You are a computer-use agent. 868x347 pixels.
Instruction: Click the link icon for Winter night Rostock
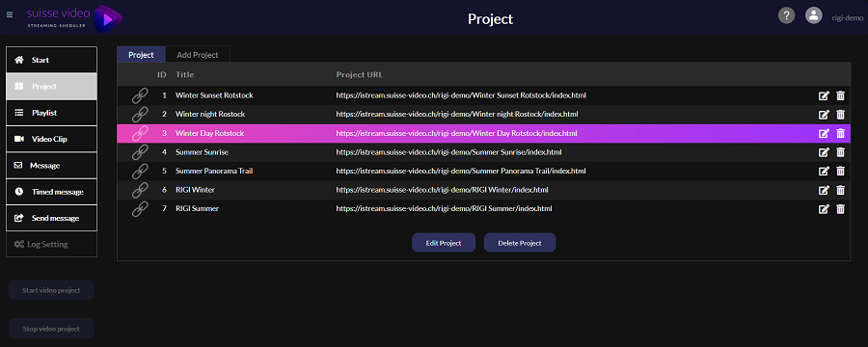click(x=140, y=115)
